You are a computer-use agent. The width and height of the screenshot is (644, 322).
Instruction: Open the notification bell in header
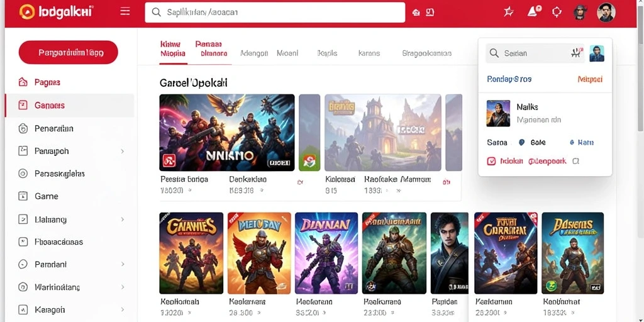533,11
